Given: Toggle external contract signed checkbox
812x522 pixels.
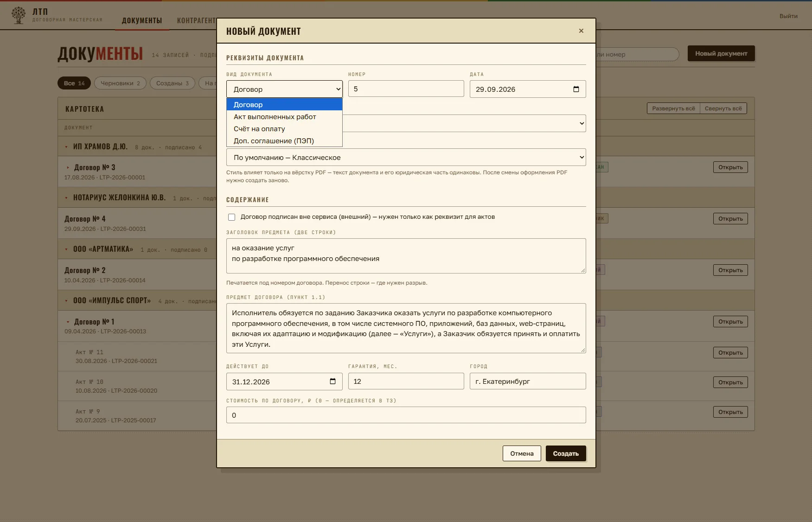Looking at the screenshot, I should coord(231,217).
